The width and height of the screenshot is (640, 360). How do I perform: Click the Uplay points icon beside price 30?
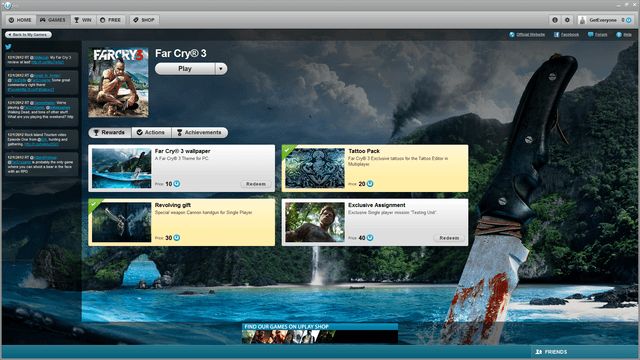coord(177,238)
